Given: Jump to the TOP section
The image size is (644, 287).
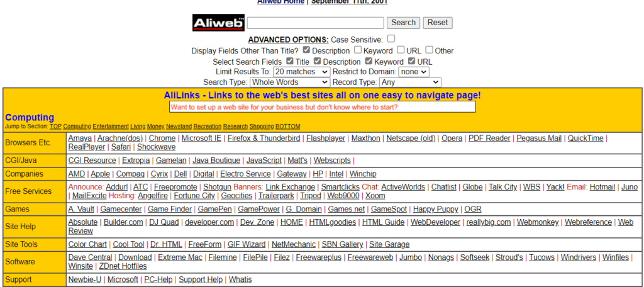Looking at the screenshot, I should point(55,127).
